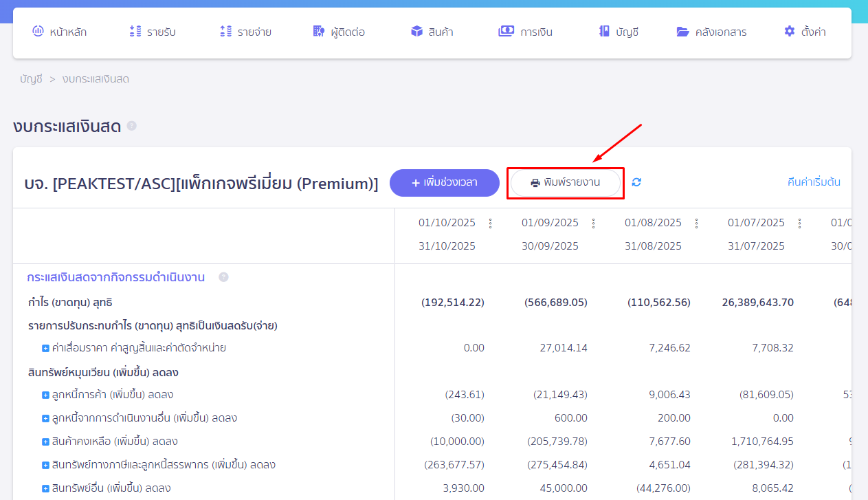This screenshot has height=500, width=868.
Task: Click the ผู้ติดต่อ contacts icon
Action: [x=318, y=30]
